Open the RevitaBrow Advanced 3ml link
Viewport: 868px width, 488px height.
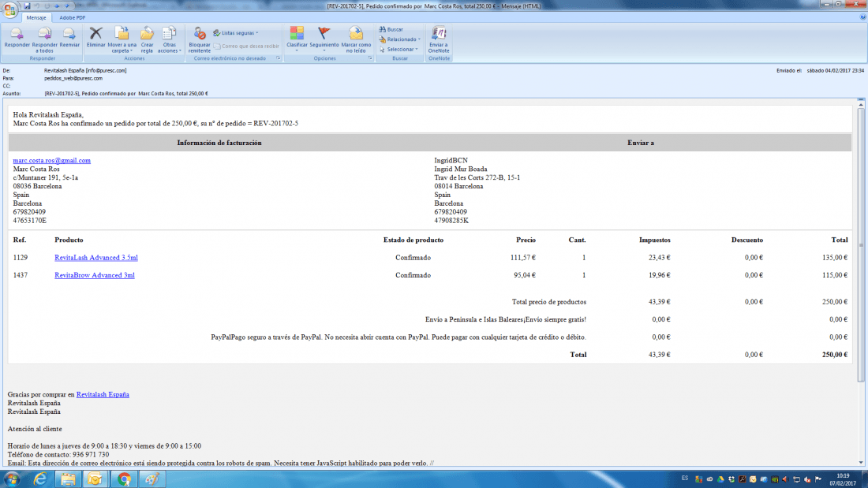[94, 275]
